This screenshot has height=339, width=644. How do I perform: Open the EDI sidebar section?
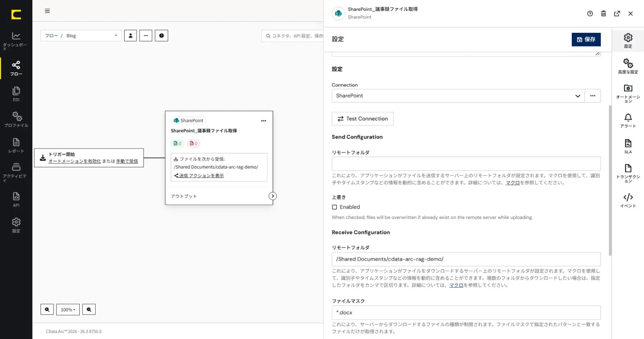tap(16, 94)
